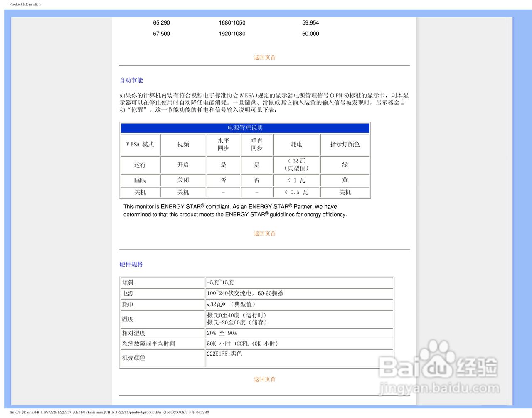Screen dimensions: 532x418
Task: Click the VESA 模式 column header
Action: 140,145
